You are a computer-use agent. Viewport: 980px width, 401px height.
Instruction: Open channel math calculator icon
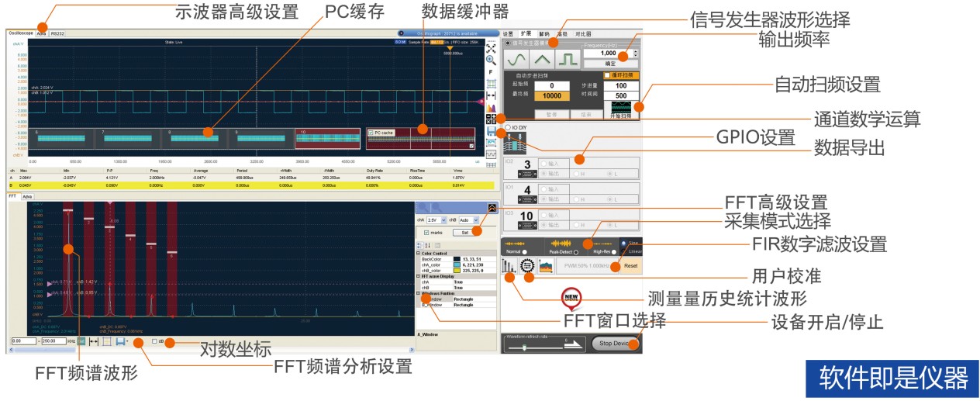click(491, 119)
